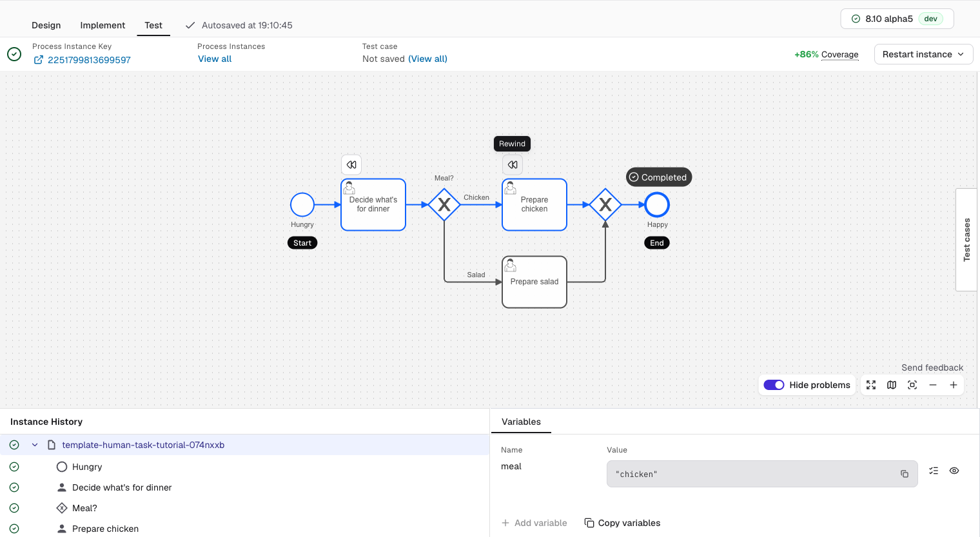Select Meal? row in Instance History

245,508
